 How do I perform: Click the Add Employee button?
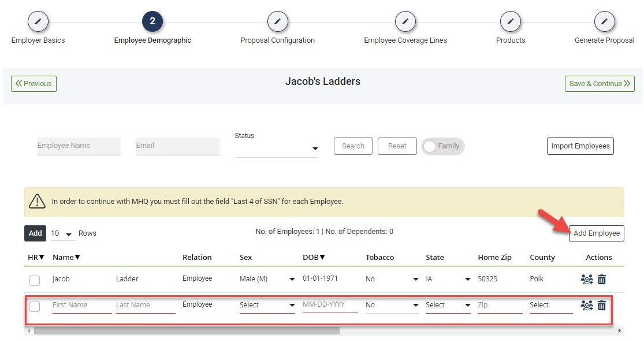click(x=597, y=233)
